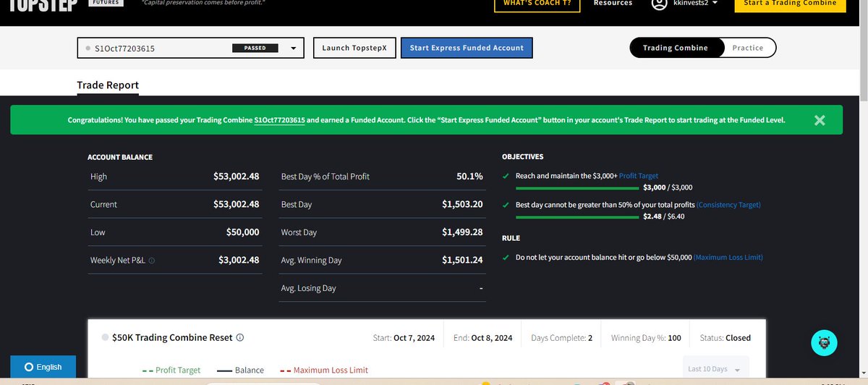Click the Worst Day $1,499.28 value
This screenshot has width=868, height=385.
[x=462, y=232]
